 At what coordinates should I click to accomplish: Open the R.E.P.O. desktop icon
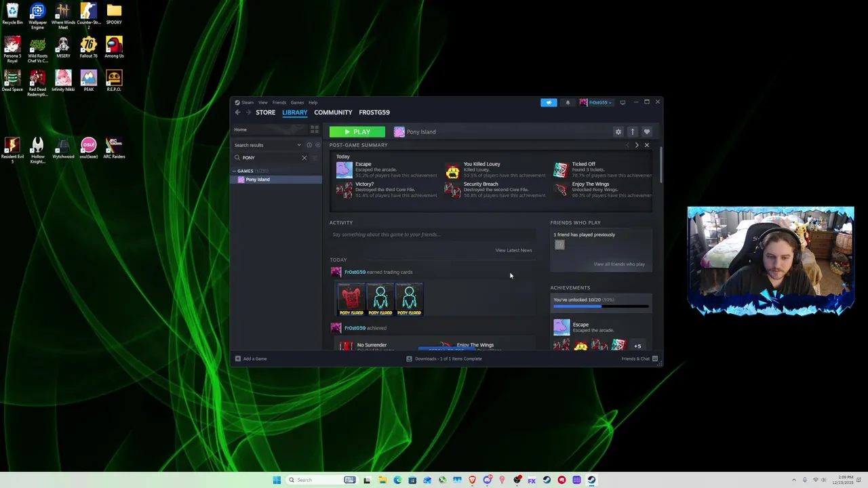click(114, 81)
